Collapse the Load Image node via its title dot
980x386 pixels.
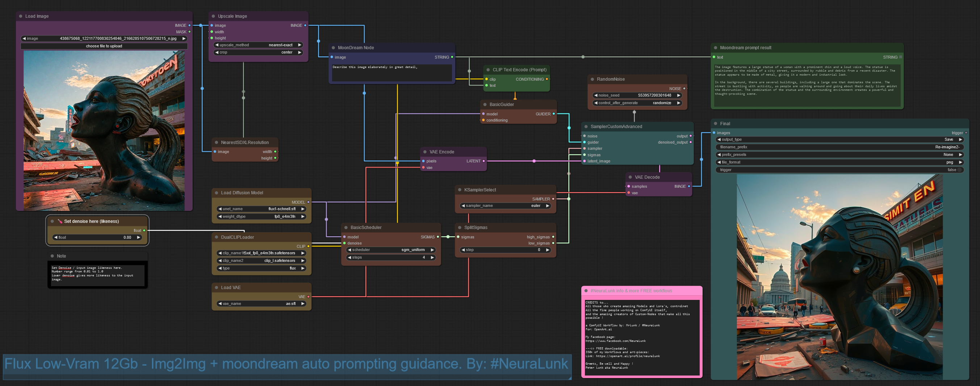point(21,16)
